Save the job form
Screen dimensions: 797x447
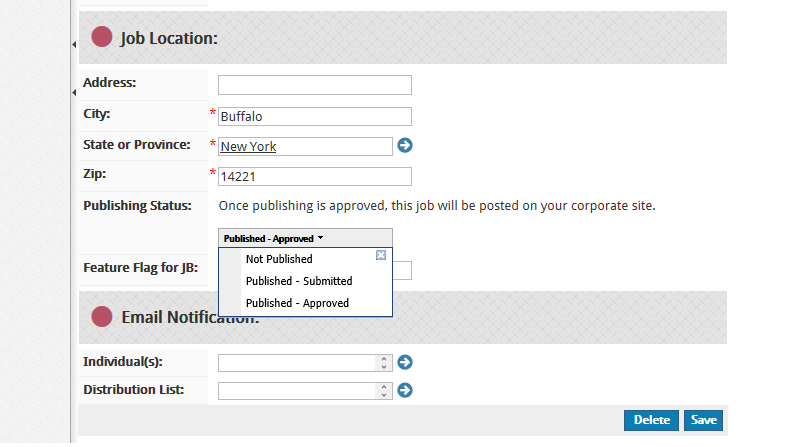(703, 420)
